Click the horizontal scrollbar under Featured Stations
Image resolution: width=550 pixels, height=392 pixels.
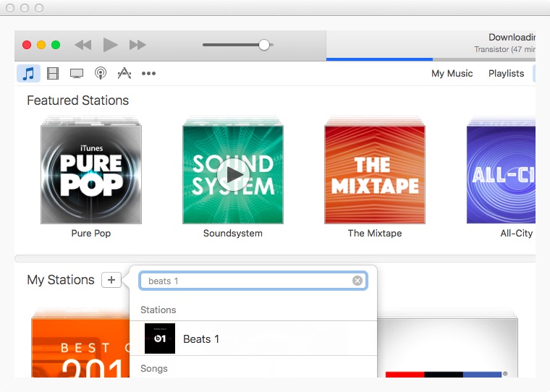coord(275,259)
